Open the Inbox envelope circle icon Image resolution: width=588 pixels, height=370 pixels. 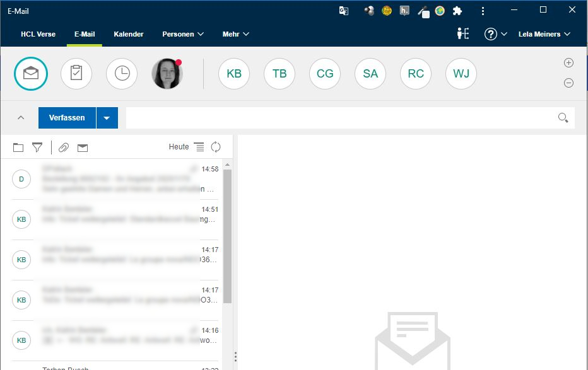point(31,73)
